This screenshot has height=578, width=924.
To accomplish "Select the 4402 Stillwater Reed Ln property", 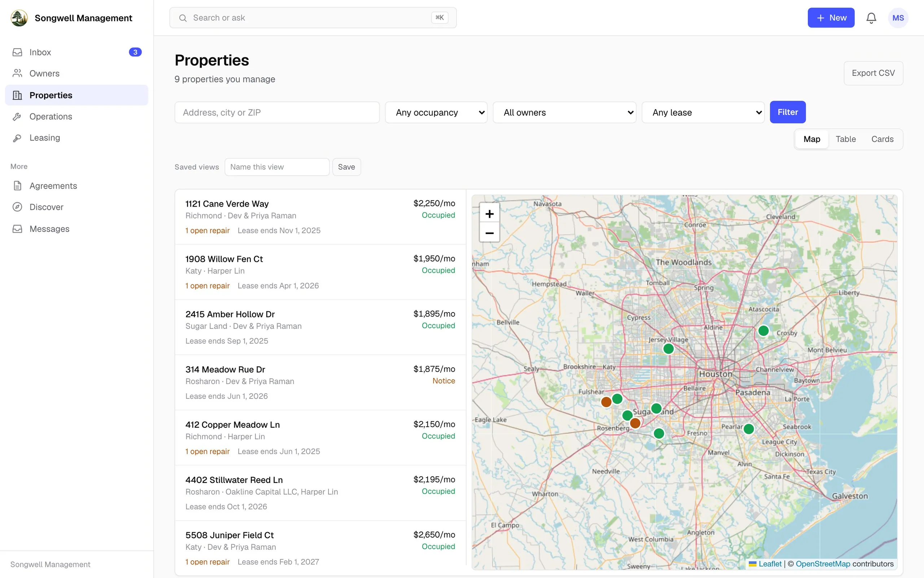I will click(320, 493).
